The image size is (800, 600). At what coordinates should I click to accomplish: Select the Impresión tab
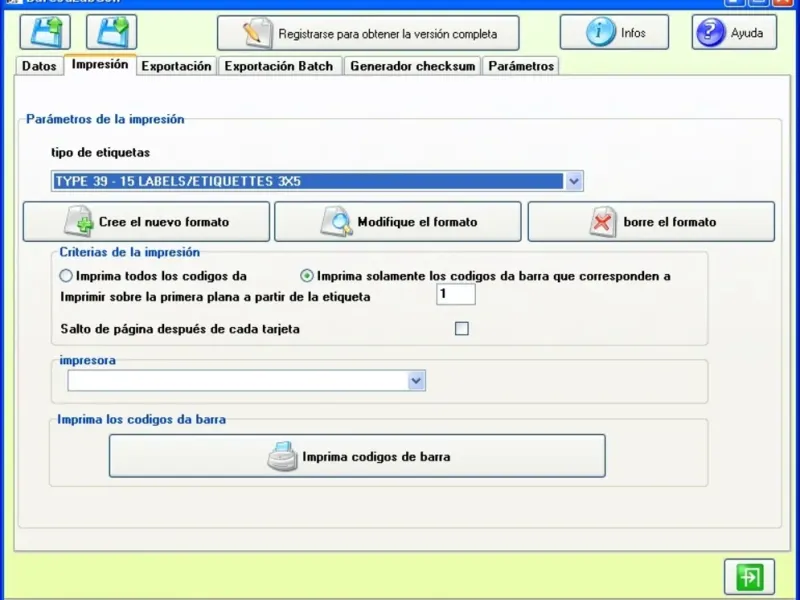[100, 64]
